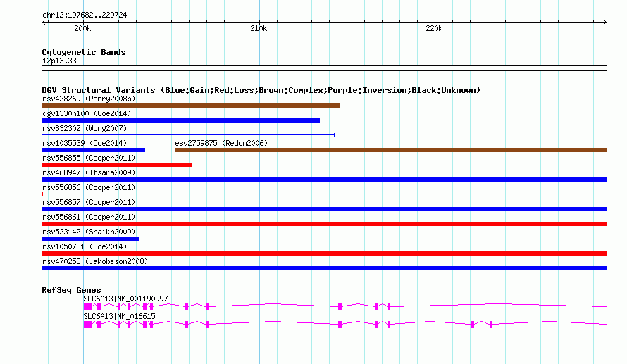Click the 210k ruler label
The width and height of the screenshot is (627, 364).
[259, 28]
